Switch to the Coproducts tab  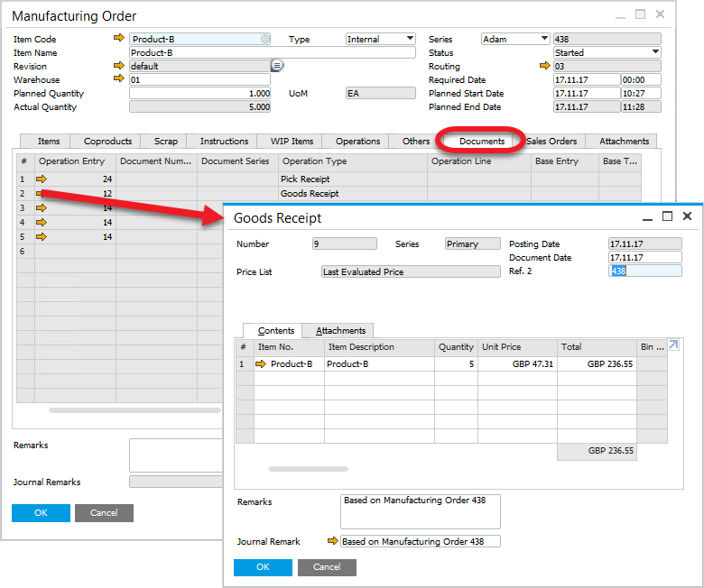click(107, 141)
